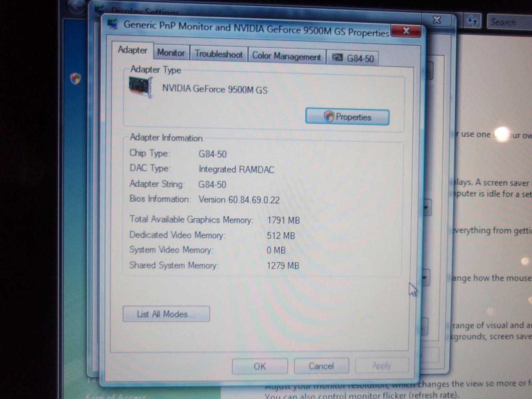
Task: Select the 1279 MB shared memory value
Action: (x=283, y=266)
